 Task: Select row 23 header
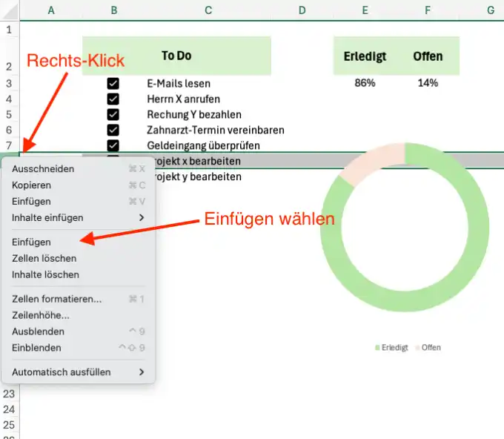tap(10, 394)
